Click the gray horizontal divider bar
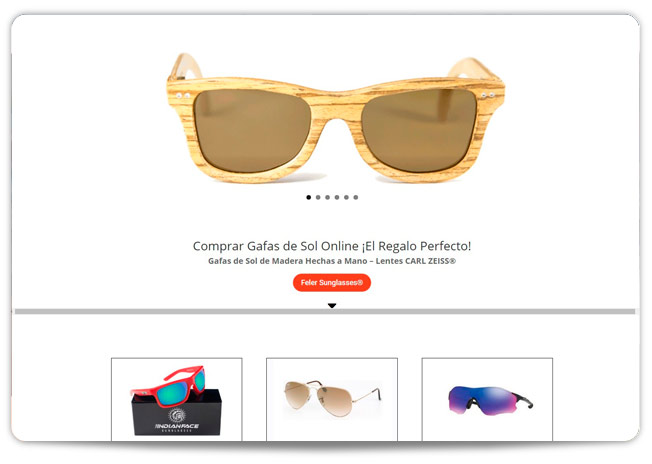Image resolution: width=652 pixels, height=464 pixels. click(325, 311)
